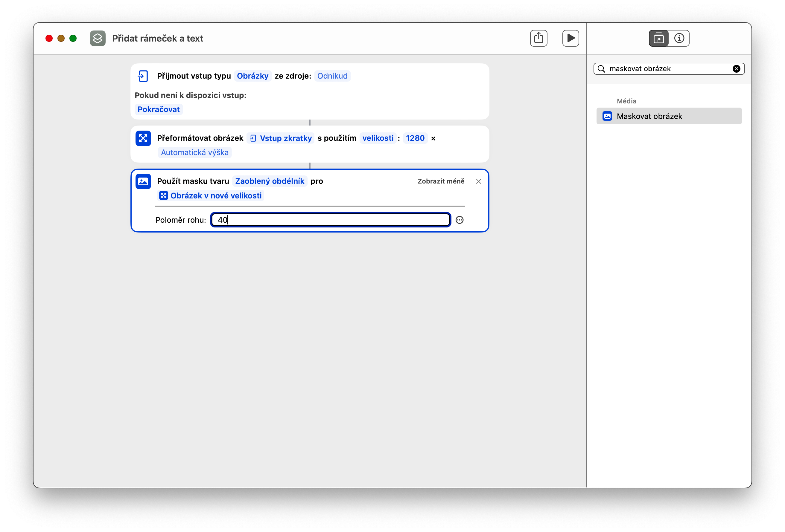785x532 pixels.
Task: Clear the search field text
Action: 736,69
